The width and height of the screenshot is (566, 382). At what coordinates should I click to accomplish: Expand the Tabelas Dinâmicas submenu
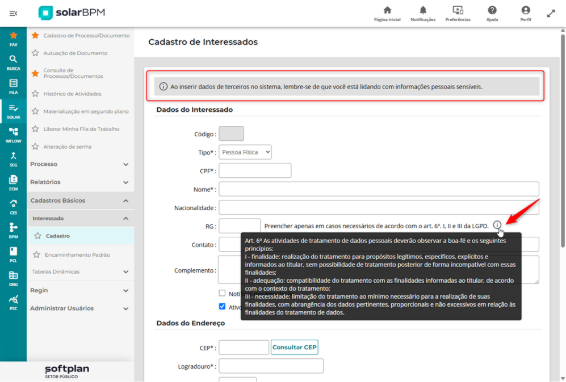[x=80, y=272]
